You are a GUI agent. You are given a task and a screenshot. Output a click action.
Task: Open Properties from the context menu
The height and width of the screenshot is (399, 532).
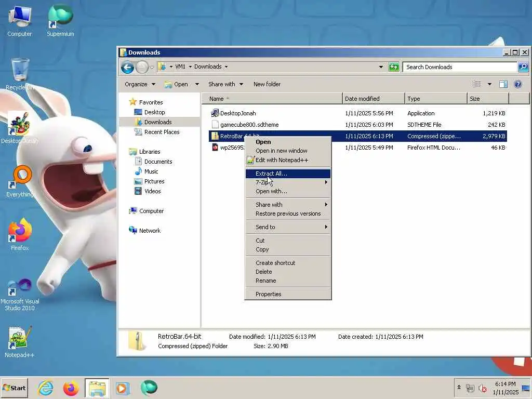pyautogui.click(x=288, y=294)
